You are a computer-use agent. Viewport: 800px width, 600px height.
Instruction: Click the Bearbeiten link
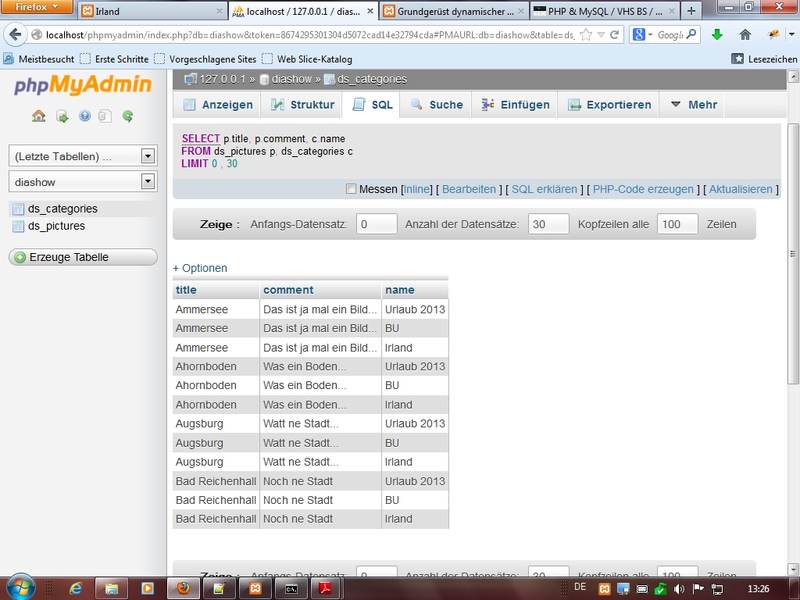tap(469, 189)
